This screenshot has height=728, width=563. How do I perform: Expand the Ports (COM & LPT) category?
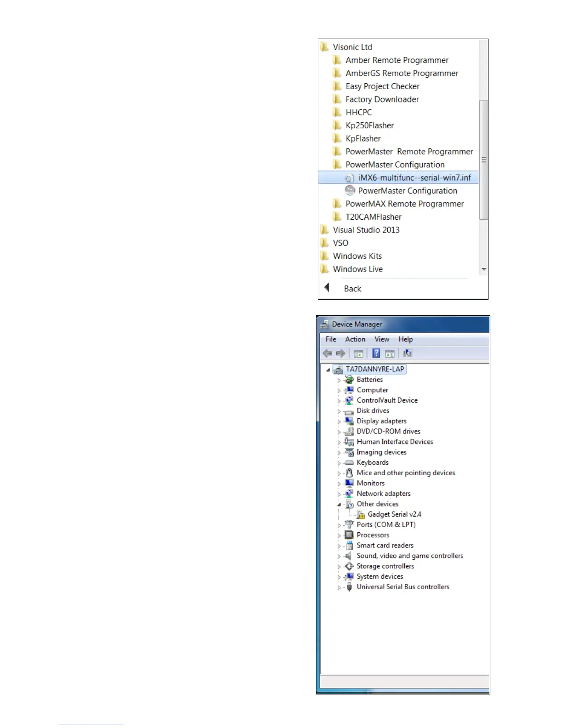tap(339, 525)
